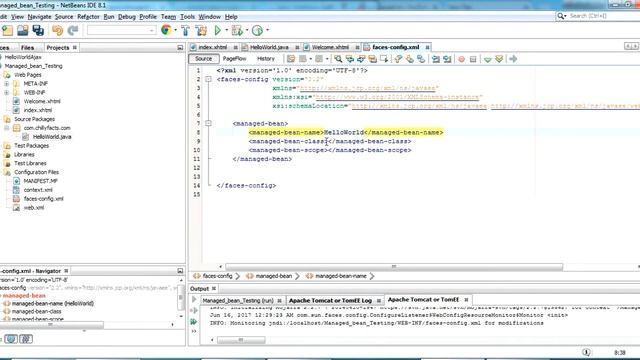Select the Chrome browser icon in toolbar
This screenshot has height=360, width=640.
166,30
